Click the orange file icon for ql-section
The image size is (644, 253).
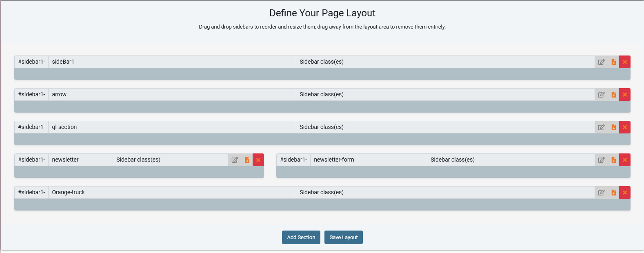(613, 127)
